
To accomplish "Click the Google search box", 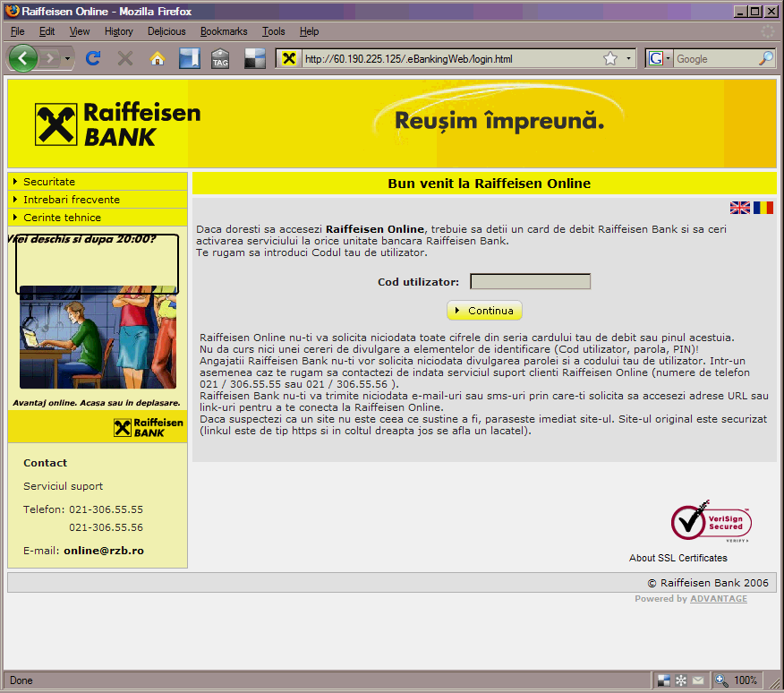I will click(716, 59).
